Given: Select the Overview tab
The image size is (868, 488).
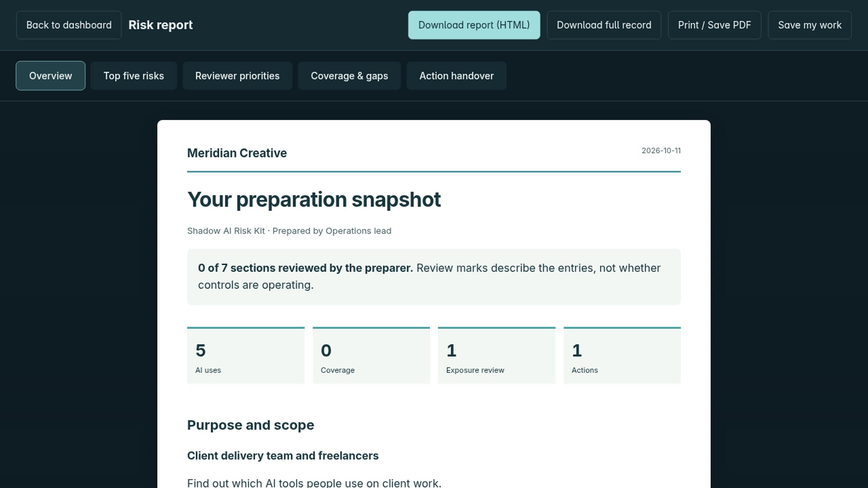Looking at the screenshot, I should (x=51, y=76).
